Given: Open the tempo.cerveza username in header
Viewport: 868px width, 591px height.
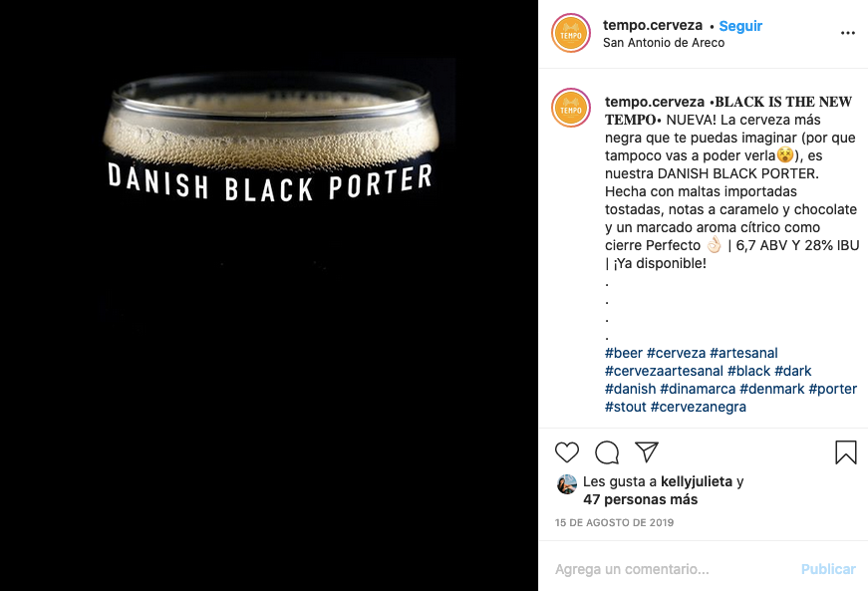Looking at the screenshot, I should coord(652,26).
